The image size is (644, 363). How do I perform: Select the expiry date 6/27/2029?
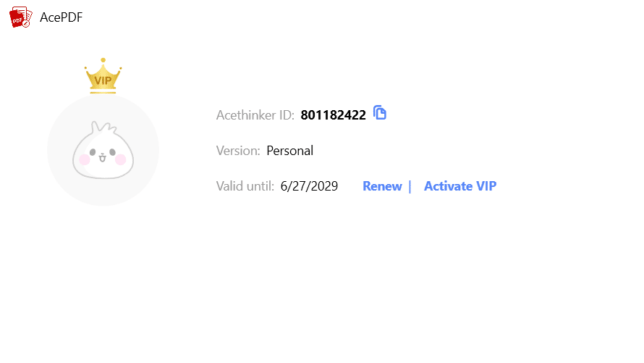click(310, 186)
